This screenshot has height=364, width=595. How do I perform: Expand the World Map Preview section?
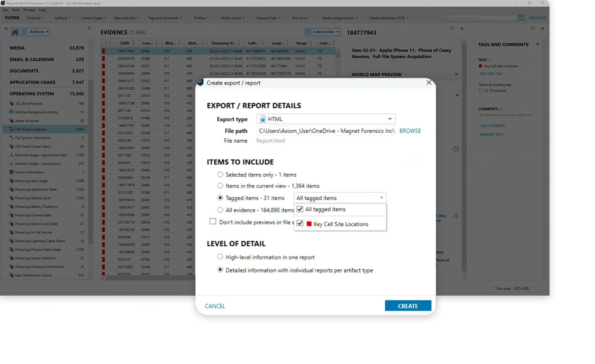pos(456,74)
